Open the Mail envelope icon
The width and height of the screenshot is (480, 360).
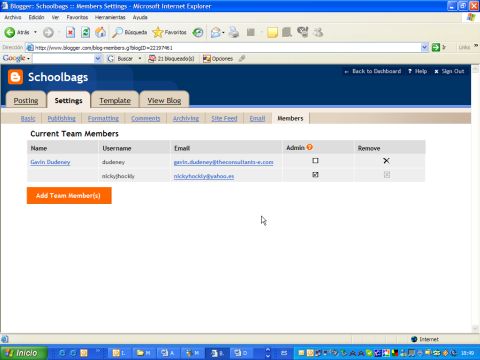[215, 32]
